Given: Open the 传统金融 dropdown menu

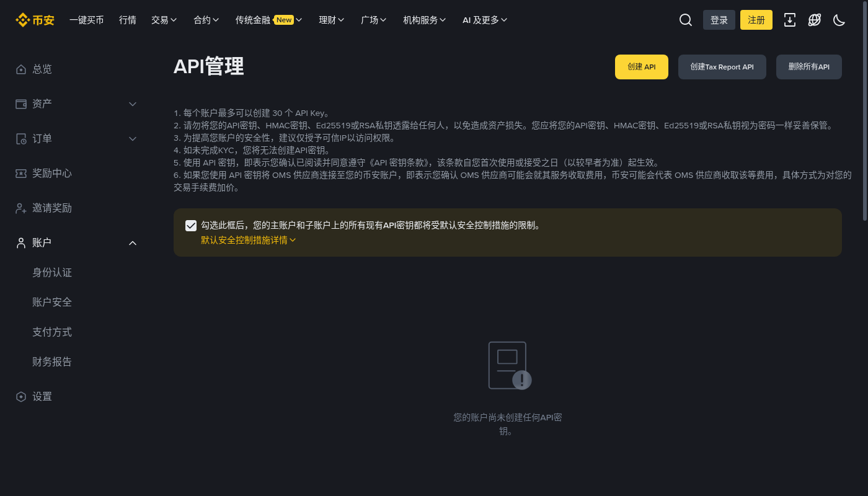Looking at the screenshot, I should [269, 20].
